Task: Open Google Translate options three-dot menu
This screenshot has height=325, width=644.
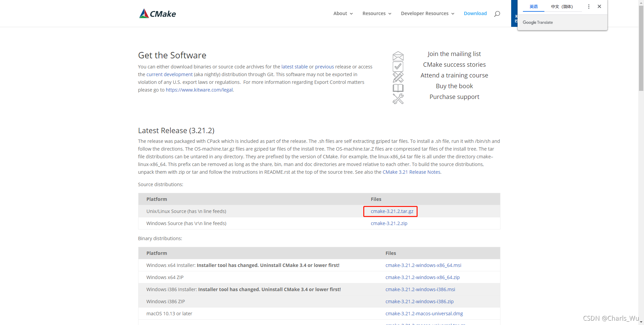Action: (x=589, y=6)
